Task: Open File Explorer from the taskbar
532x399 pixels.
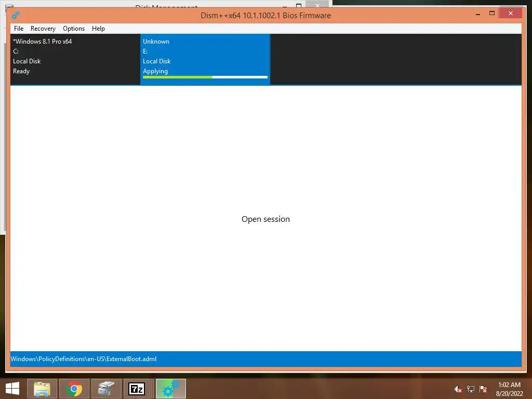Action: (x=42, y=389)
